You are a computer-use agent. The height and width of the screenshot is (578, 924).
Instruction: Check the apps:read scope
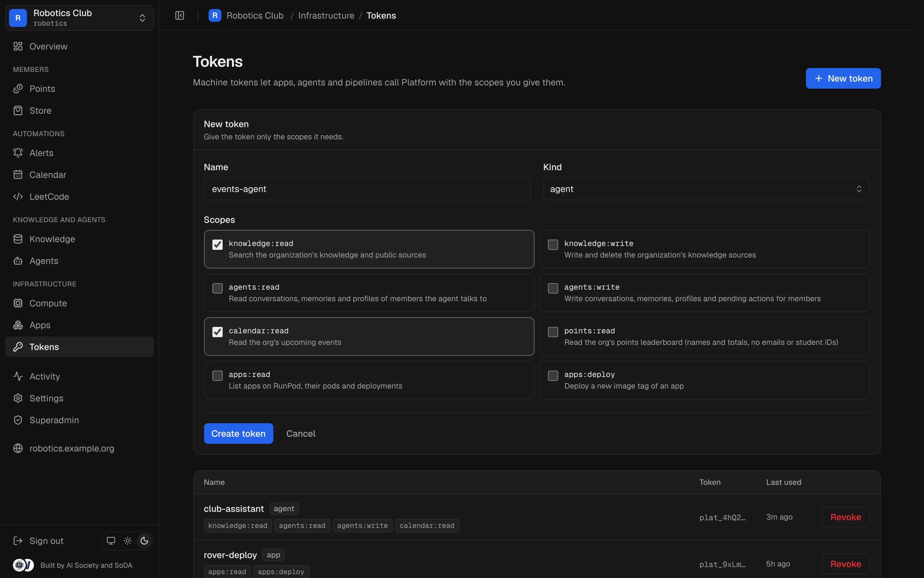217,375
